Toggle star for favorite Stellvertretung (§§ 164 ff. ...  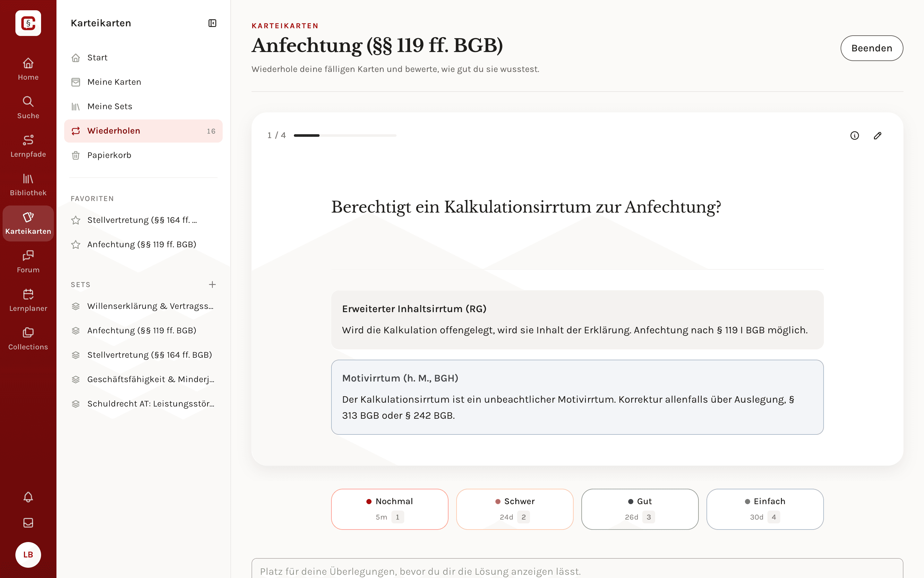point(76,220)
